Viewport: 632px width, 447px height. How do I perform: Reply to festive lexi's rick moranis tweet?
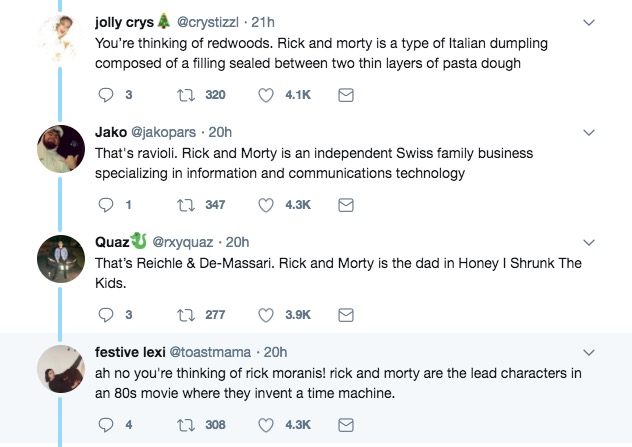[x=109, y=424]
